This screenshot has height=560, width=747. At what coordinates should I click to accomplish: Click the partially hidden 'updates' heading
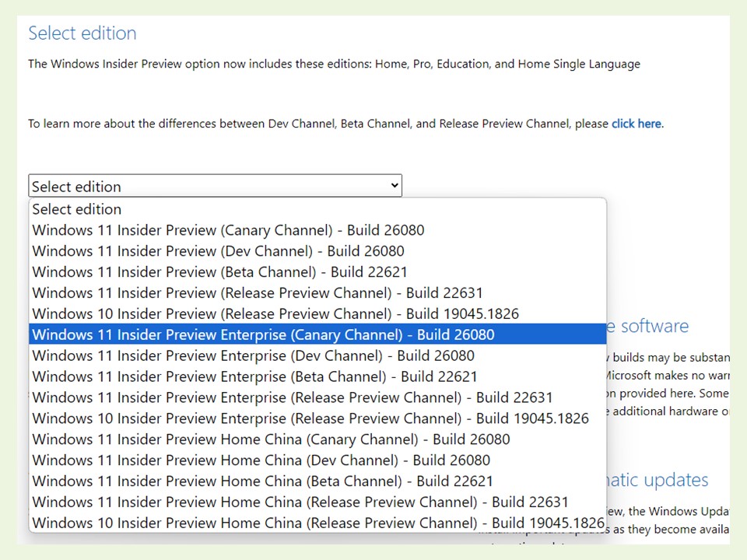tap(658, 481)
